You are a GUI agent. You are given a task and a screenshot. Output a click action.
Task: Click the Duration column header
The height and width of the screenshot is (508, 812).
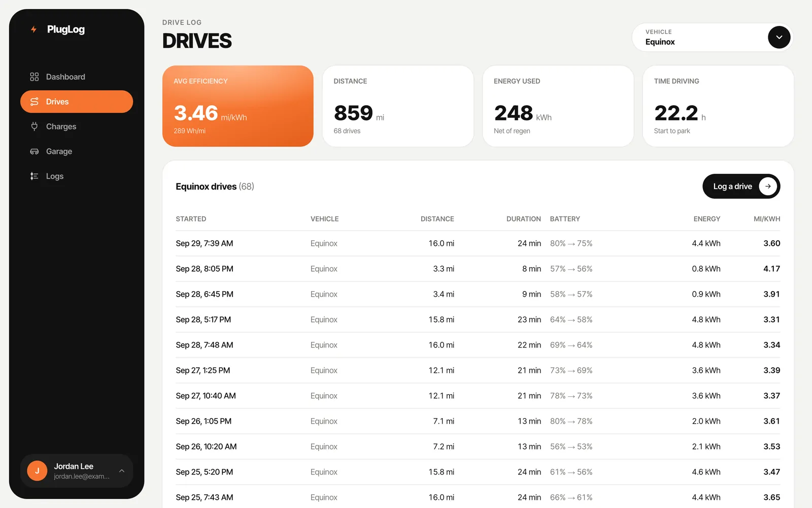click(x=523, y=219)
